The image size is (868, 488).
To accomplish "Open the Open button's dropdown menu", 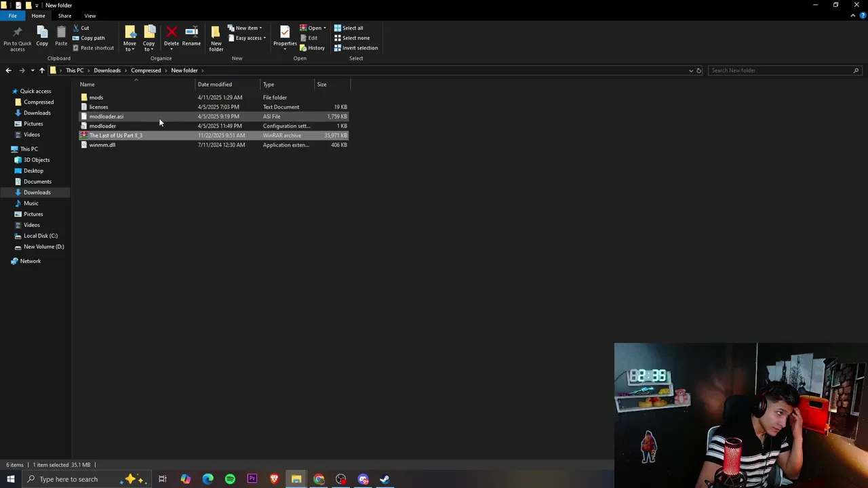I will pyautogui.click(x=325, y=28).
